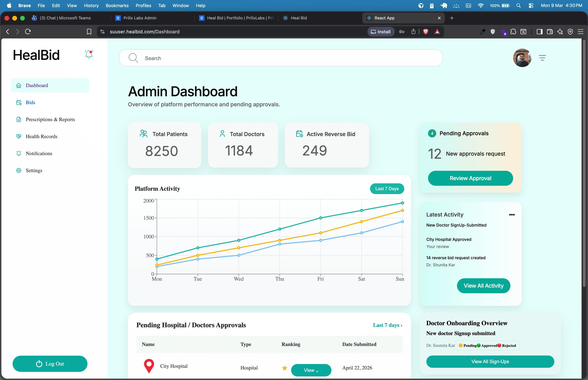588x380 pixels.
Task: Open the admin profile avatar
Action: (522, 58)
